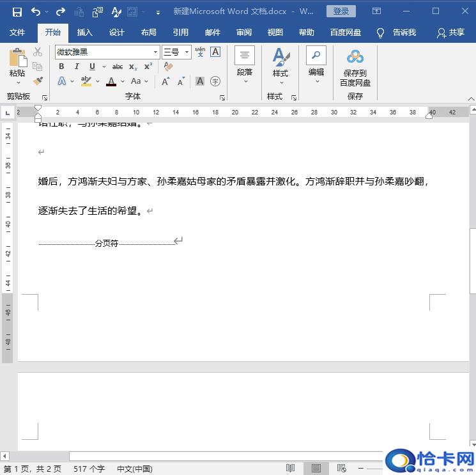476x475 pixels.
Task: Click the 517 个字 word count in status bar
Action: click(89, 469)
